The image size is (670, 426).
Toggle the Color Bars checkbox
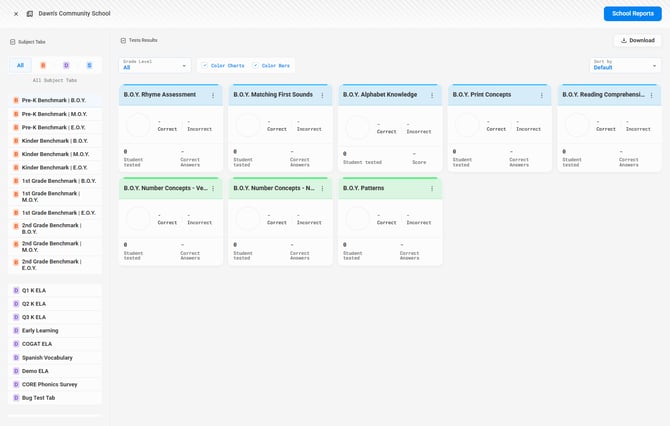[256, 66]
